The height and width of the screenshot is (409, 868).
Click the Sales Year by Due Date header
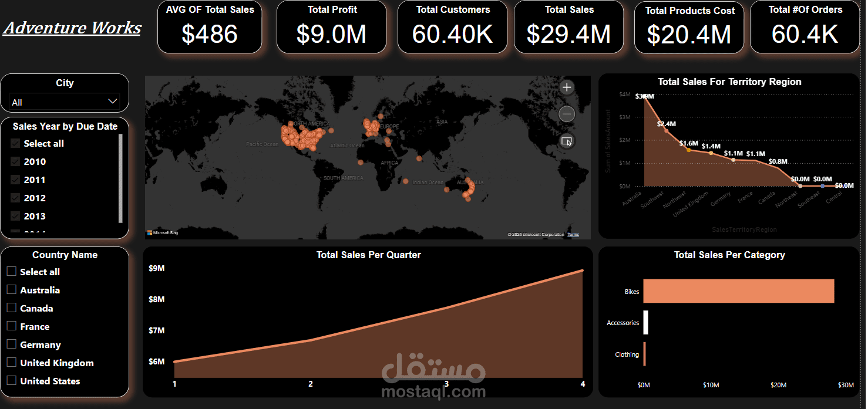[x=65, y=126]
